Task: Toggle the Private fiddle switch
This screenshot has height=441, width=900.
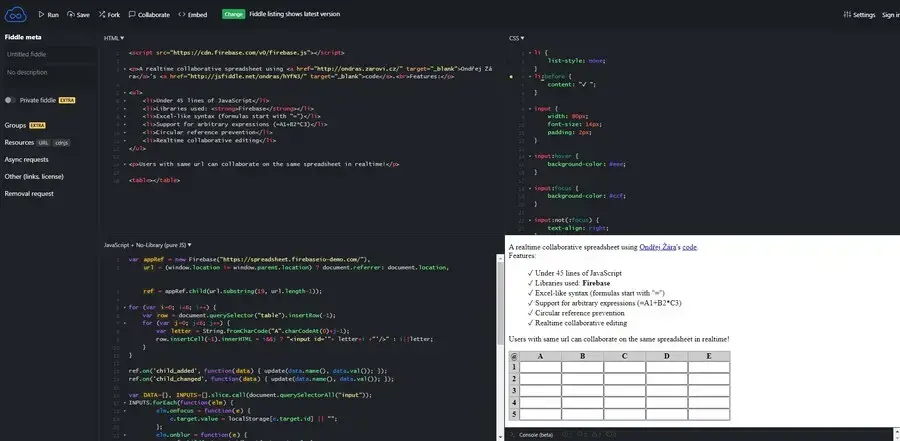Action: click(x=10, y=100)
